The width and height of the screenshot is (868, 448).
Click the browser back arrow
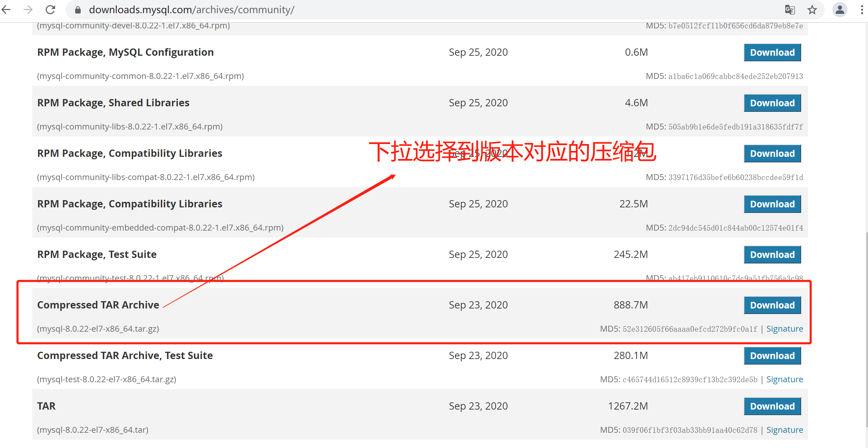(x=6, y=10)
